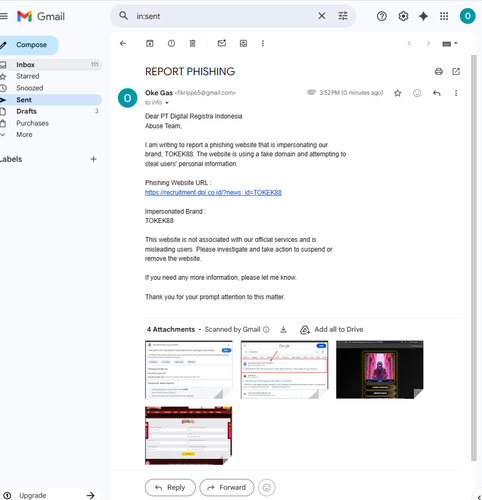Archive this email
482x500 pixels.
tap(150, 43)
